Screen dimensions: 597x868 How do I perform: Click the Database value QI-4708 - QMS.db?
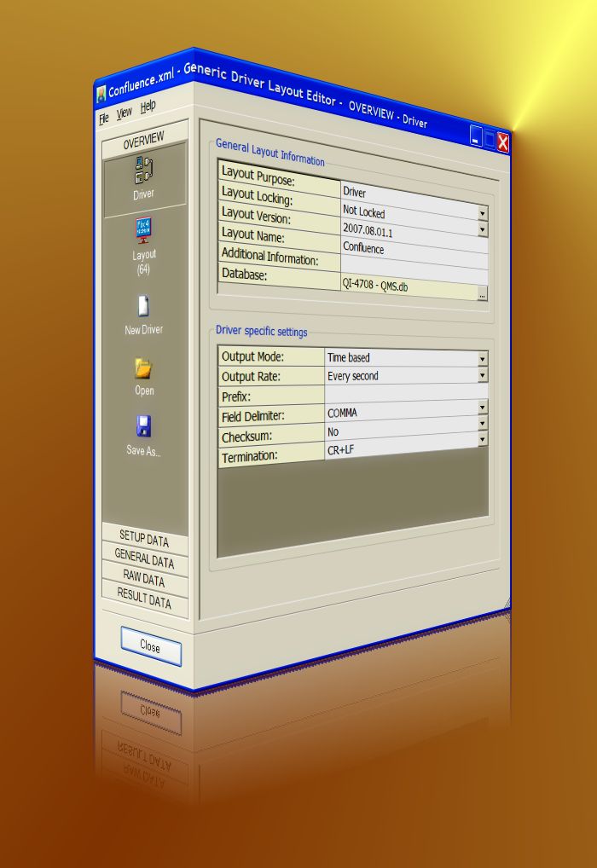click(x=375, y=286)
